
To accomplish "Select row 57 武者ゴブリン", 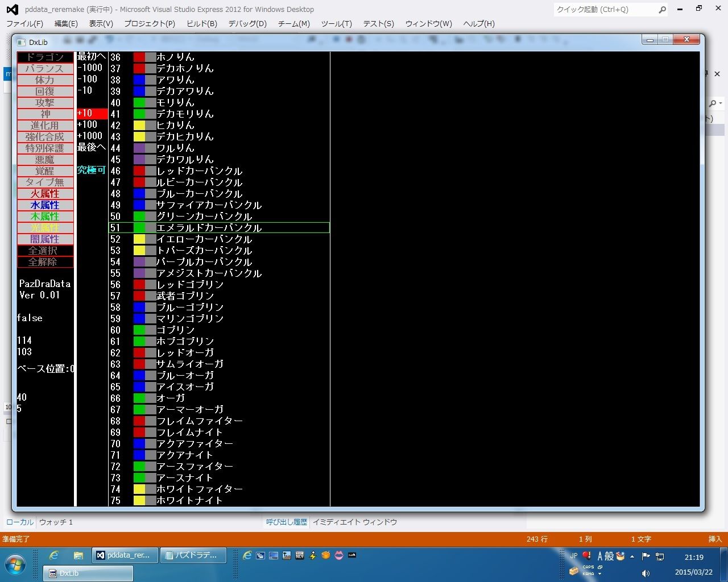I will coord(219,296).
